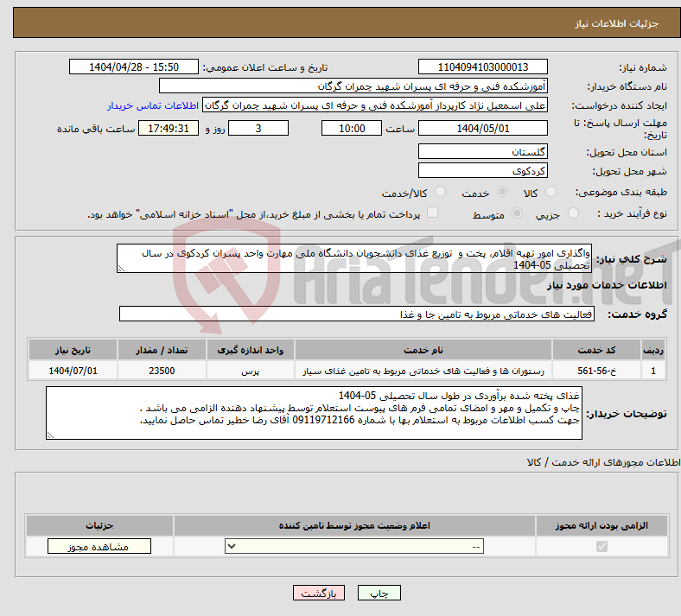The height and width of the screenshot is (616, 681).
Task: Toggle the اسناد خزانه اسلامی payment checkbox
Action: (432, 213)
